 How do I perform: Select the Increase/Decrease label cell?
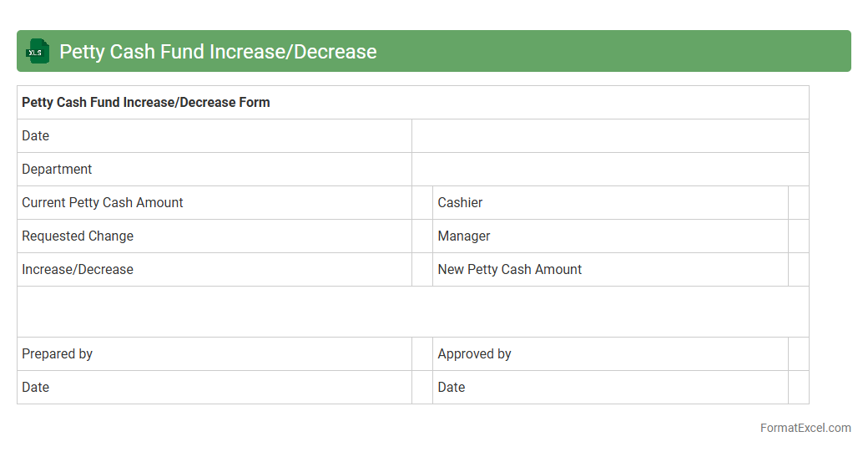pos(214,270)
